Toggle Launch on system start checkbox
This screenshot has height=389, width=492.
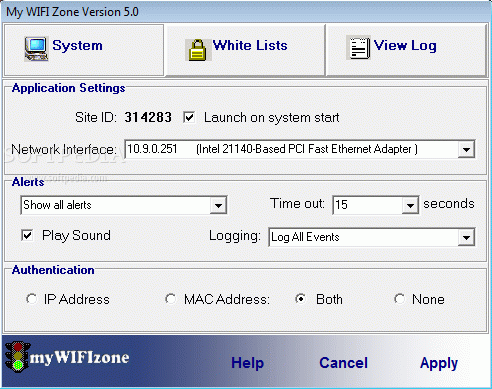189,117
